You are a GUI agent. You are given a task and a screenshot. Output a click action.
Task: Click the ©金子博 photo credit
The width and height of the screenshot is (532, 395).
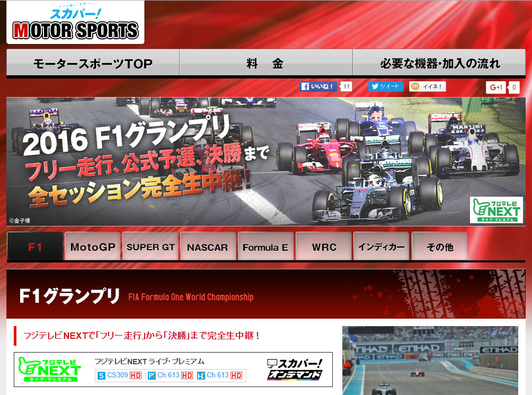[20, 221]
